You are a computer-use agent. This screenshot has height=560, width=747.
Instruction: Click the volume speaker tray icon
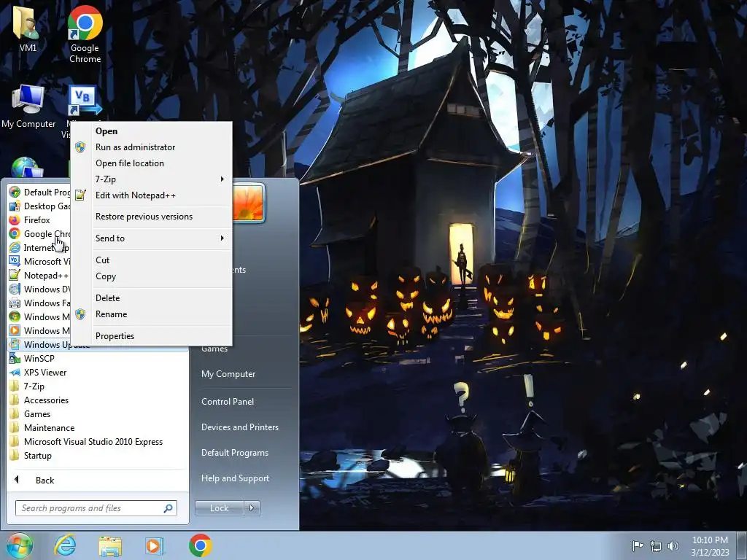673,546
